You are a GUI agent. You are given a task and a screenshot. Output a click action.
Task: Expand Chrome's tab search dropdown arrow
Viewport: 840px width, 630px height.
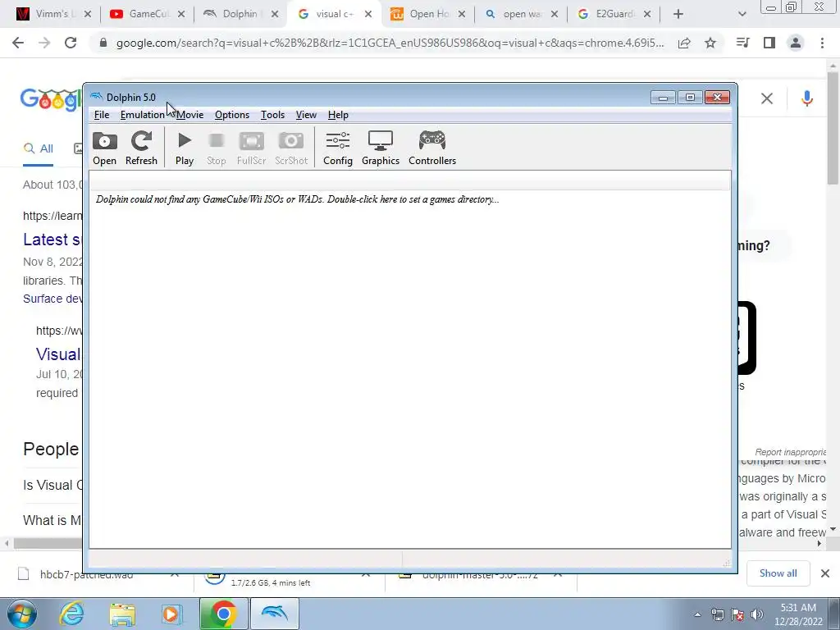[x=742, y=15]
